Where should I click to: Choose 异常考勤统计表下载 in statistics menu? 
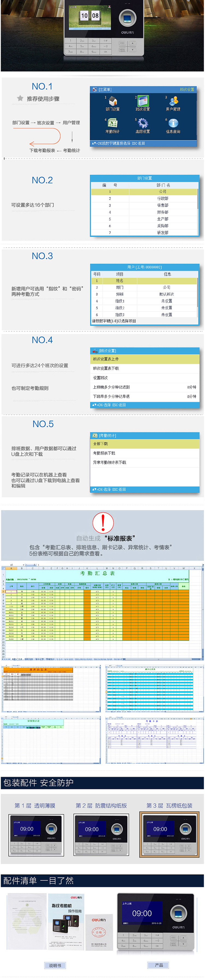click(145, 462)
